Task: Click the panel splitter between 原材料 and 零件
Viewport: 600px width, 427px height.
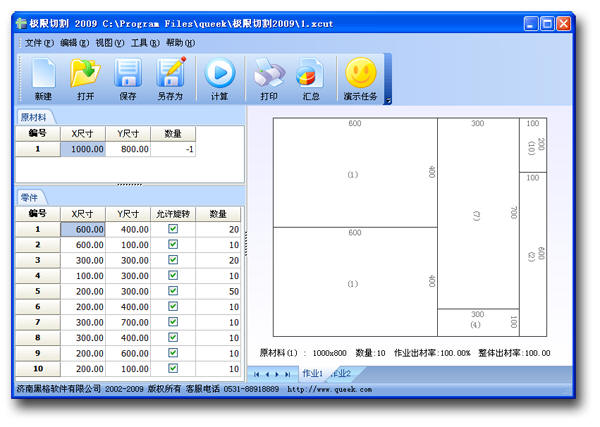Action: tap(129, 185)
